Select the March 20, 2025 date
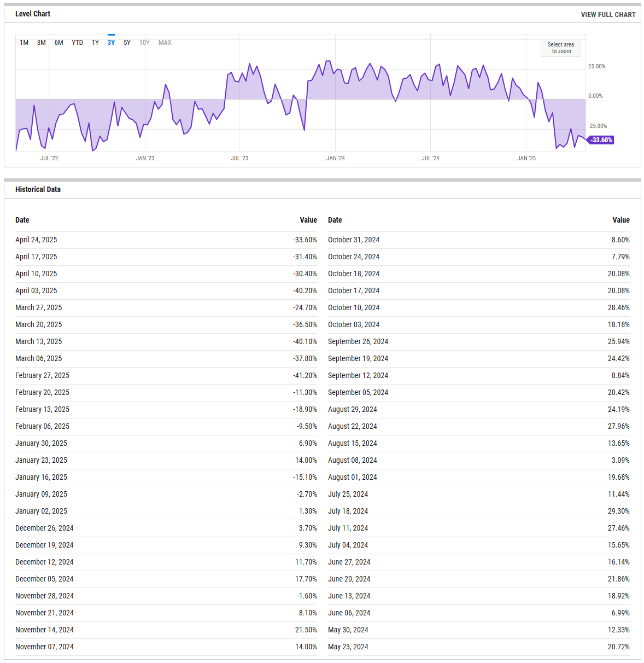The image size is (644, 663). click(x=39, y=324)
